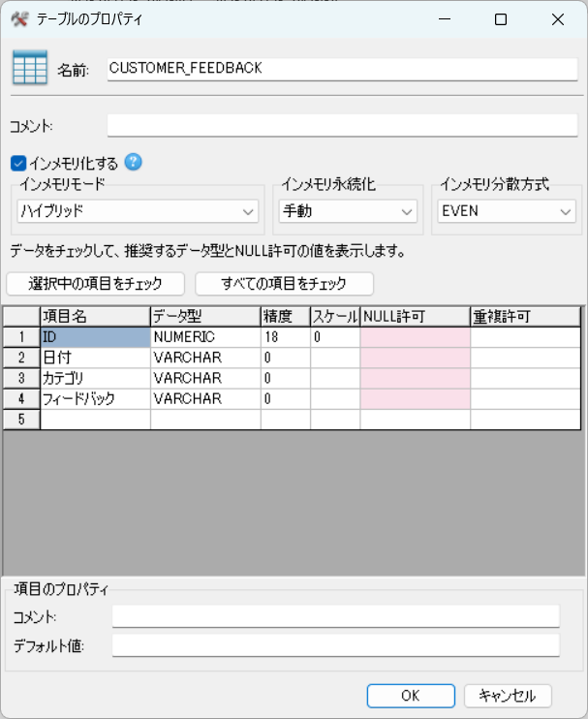588x719 pixels.
Task: Select the empty row 5 header
Action: pos(20,419)
